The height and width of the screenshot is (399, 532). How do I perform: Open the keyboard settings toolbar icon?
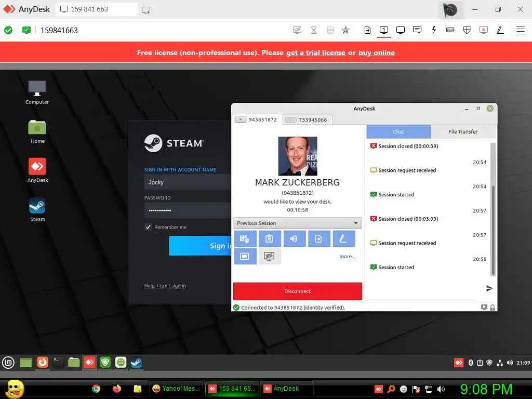(x=450, y=30)
